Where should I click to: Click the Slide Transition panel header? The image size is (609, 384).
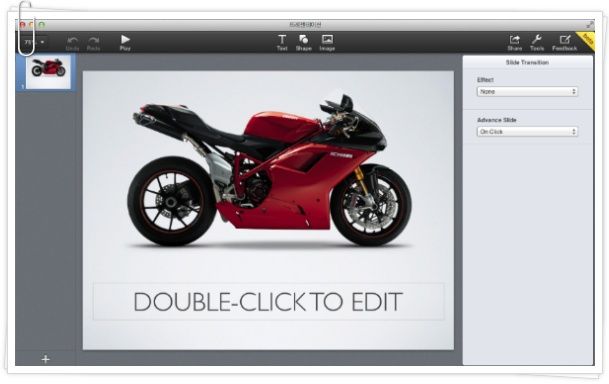527,62
